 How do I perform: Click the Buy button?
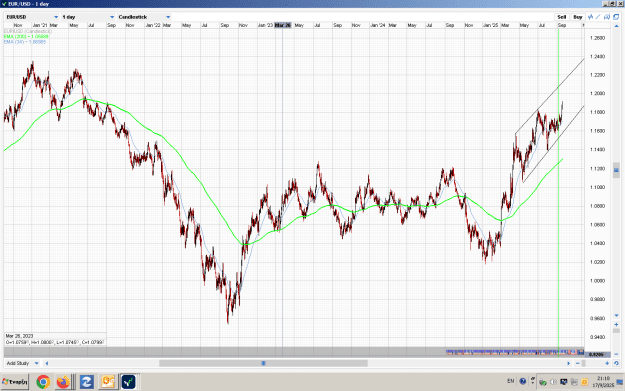[x=578, y=17]
